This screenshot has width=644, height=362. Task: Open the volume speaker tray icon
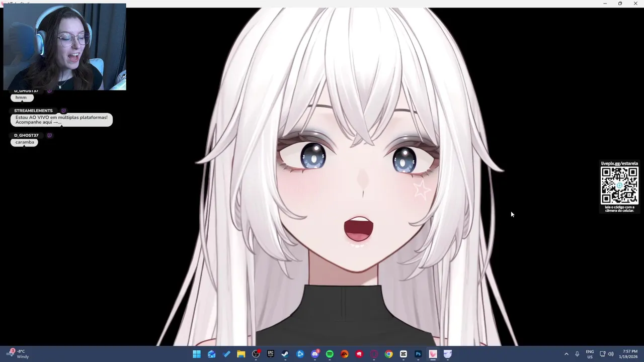pos(611,354)
